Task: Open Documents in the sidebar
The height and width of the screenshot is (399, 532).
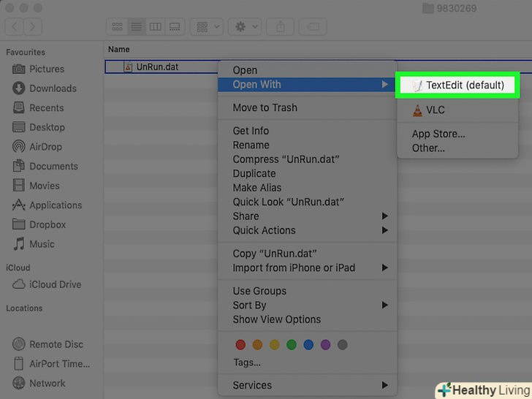Action: pos(45,167)
